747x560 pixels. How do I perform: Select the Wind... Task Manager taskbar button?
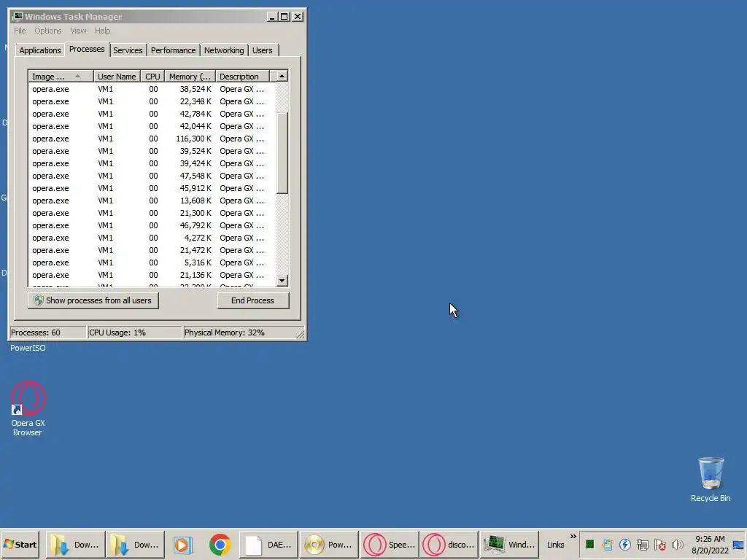(508, 545)
